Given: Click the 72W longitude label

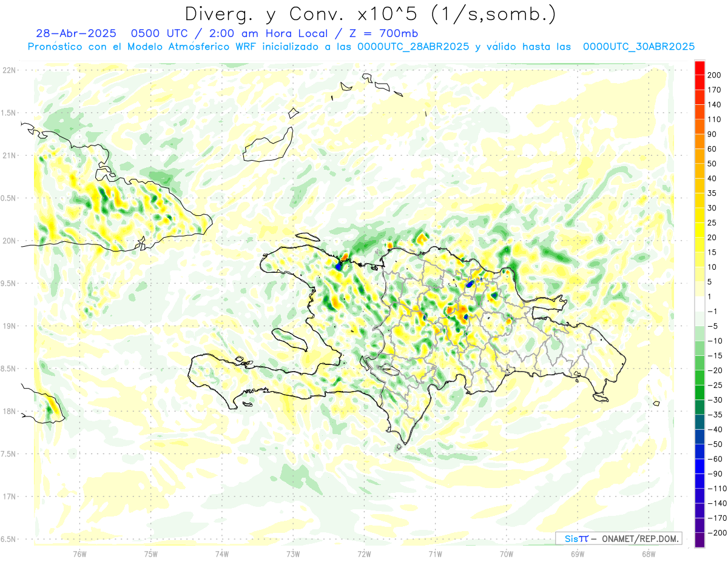Looking at the screenshot, I should click(364, 554).
